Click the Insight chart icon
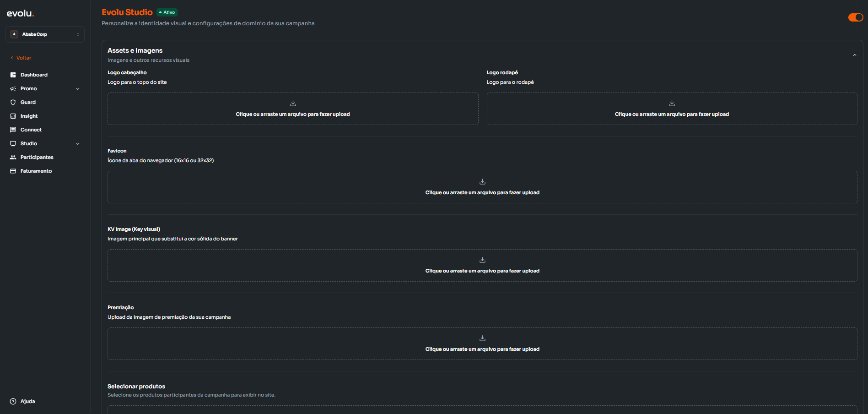 (13, 116)
